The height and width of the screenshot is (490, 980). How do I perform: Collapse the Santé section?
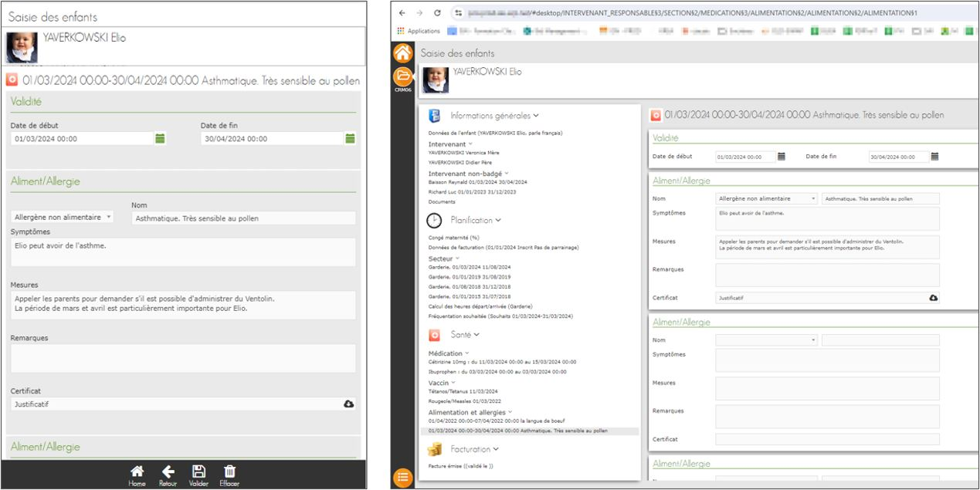[x=476, y=335]
